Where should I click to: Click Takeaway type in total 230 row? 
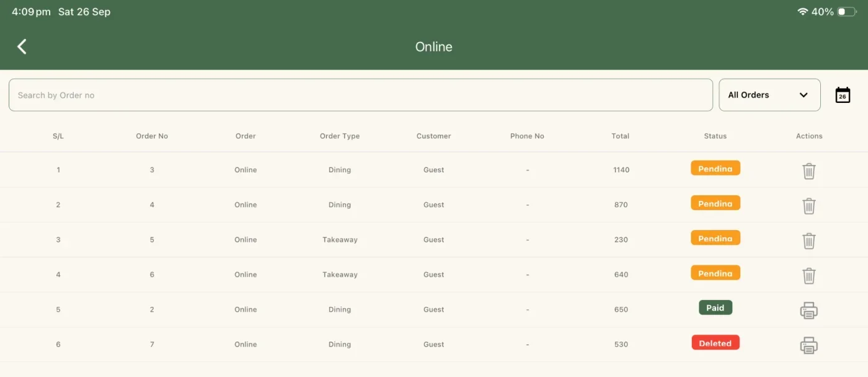pyautogui.click(x=340, y=239)
